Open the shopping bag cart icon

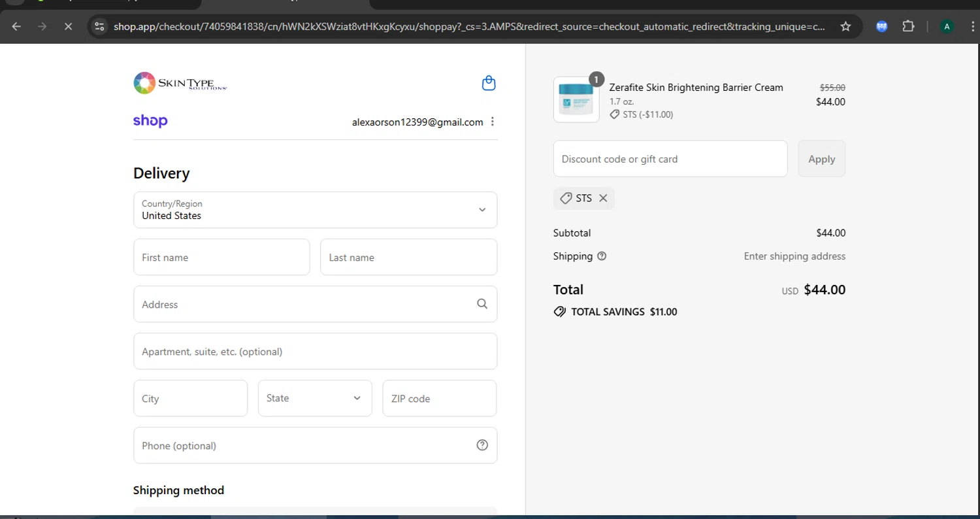point(489,83)
